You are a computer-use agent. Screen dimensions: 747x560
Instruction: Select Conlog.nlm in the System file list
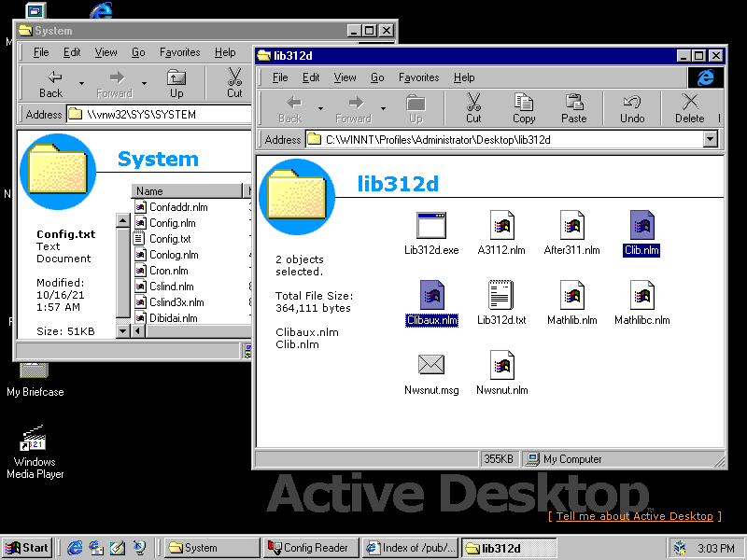[x=166, y=255]
